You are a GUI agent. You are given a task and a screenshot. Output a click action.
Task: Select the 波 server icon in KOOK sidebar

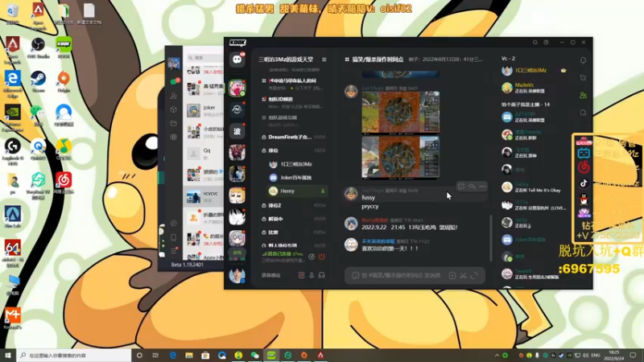point(237,131)
